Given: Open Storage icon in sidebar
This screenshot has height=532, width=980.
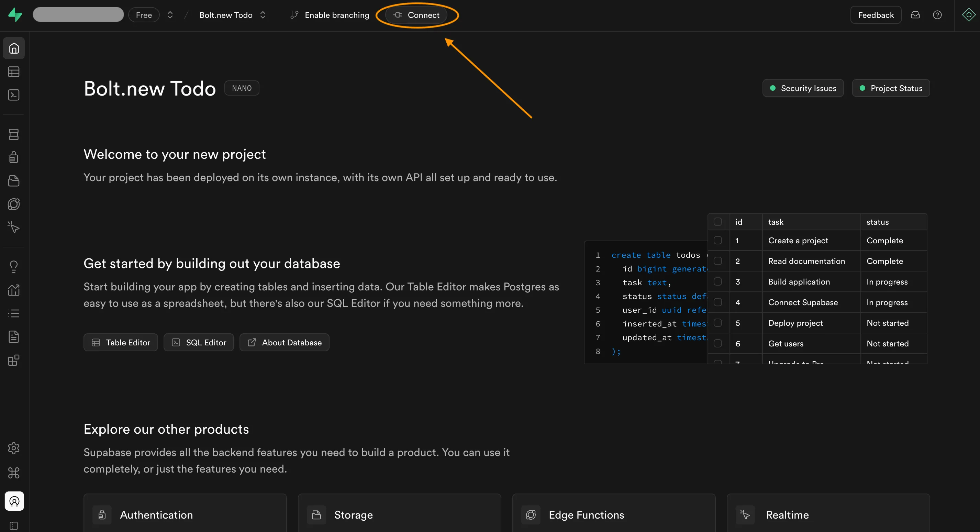Looking at the screenshot, I should (14, 181).
